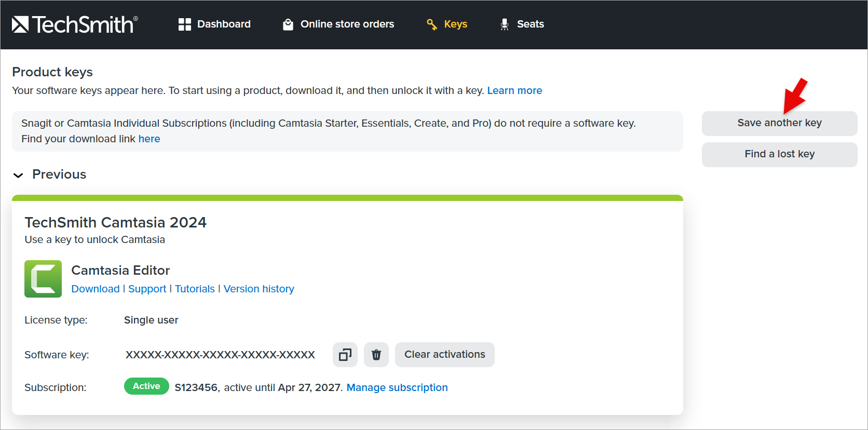Click the 'Subscription:' label

tap(56, 387)
